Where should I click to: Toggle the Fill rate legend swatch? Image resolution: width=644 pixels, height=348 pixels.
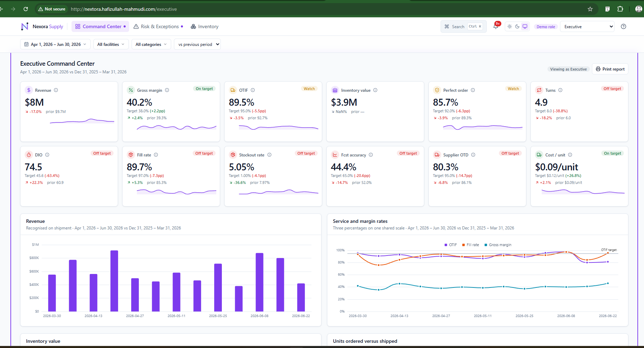coord(463,245)
